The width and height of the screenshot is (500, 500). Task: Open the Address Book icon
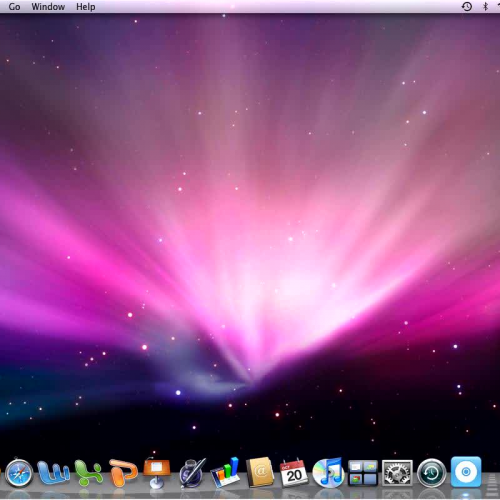(x=260, y=473)
